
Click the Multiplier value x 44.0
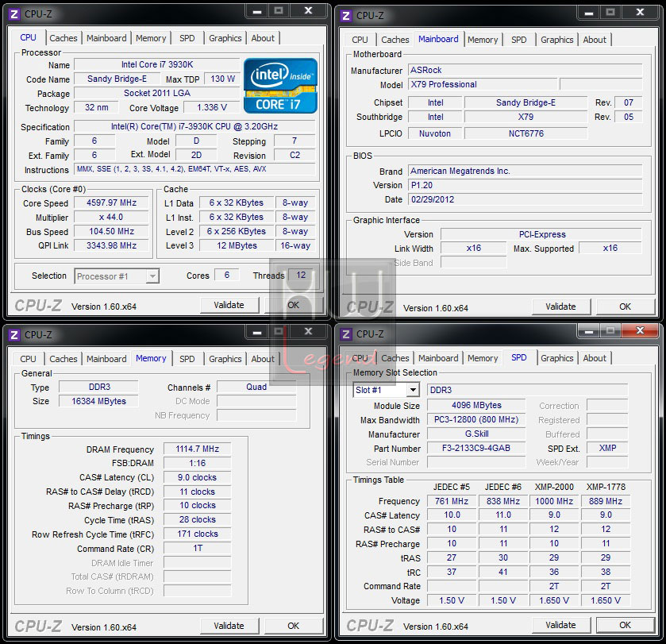[x=111, y=217]
